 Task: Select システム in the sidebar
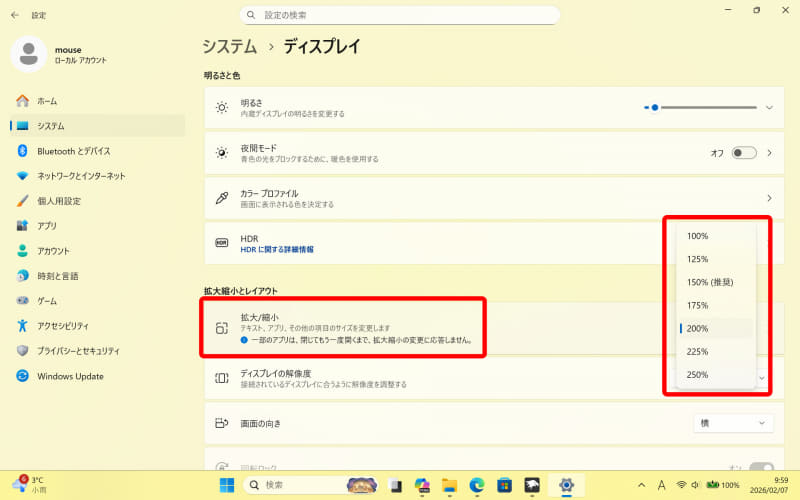(x=97, y=126)
